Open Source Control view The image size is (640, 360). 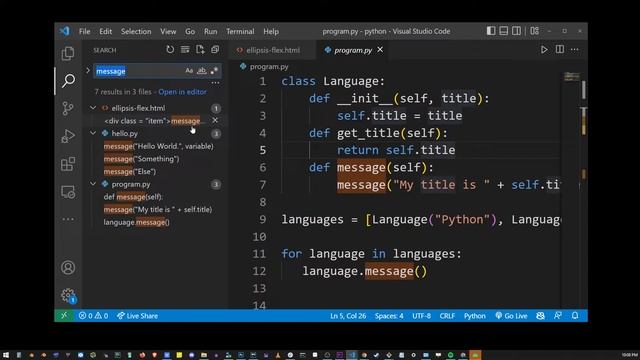(x=68, y=108)
